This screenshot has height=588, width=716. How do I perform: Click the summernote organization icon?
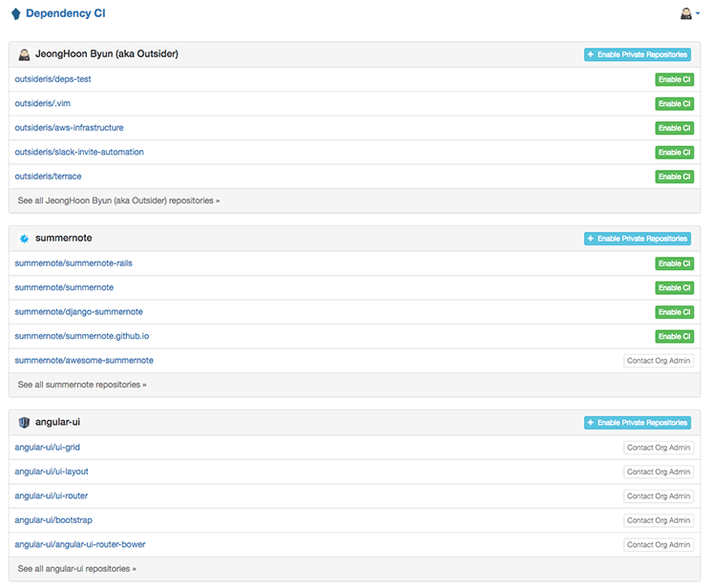[24, 239]
